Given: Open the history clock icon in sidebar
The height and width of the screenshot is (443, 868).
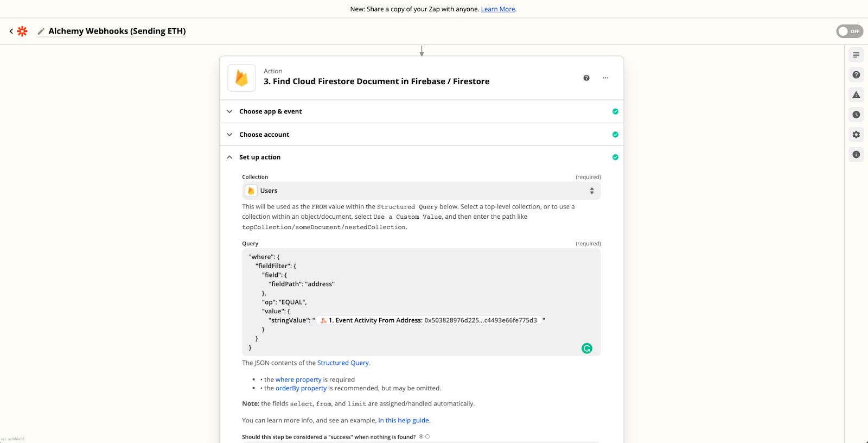Looking at the screenshot, I should 856,115.
